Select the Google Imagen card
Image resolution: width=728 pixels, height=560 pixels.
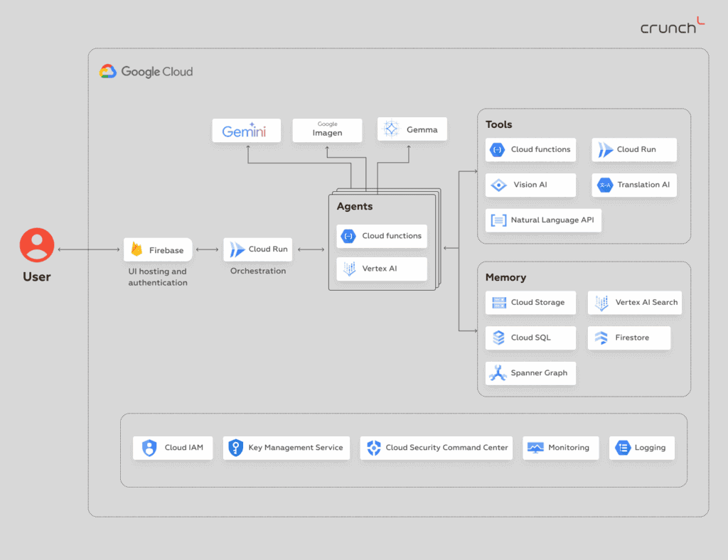(x=327, y=130)
